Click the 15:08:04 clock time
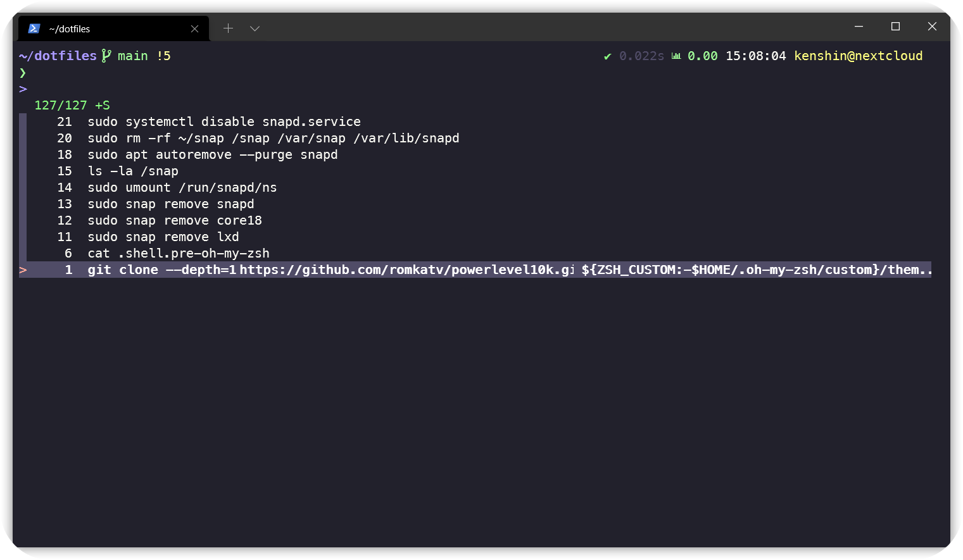Screen dimensions: 963x560 coord(756,56)
